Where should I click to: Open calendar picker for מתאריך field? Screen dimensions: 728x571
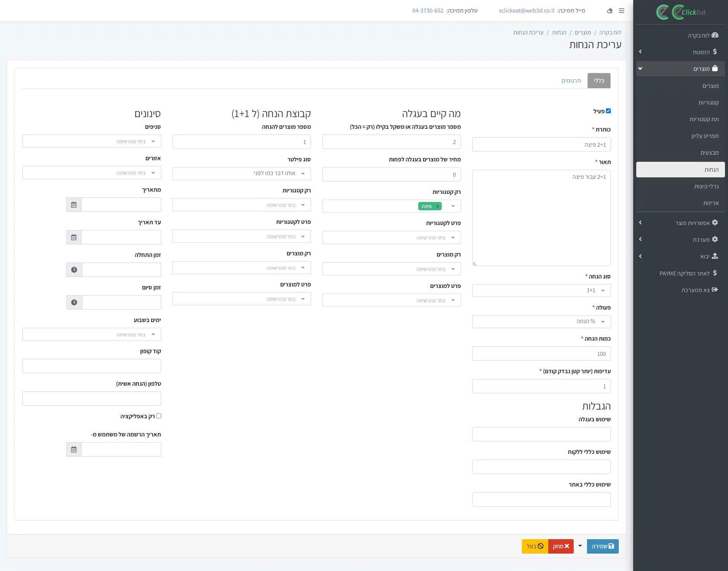tap(74, 205)
